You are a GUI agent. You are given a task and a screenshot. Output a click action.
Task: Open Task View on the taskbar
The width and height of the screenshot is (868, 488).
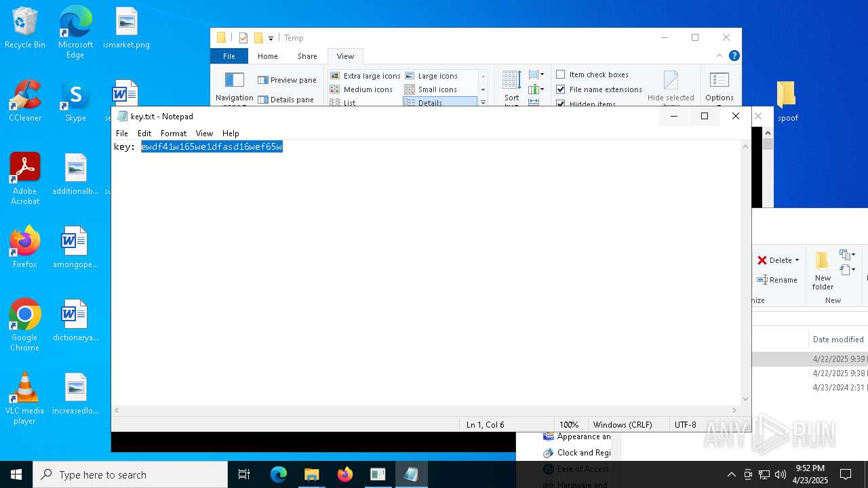click(x=244, y=474)
